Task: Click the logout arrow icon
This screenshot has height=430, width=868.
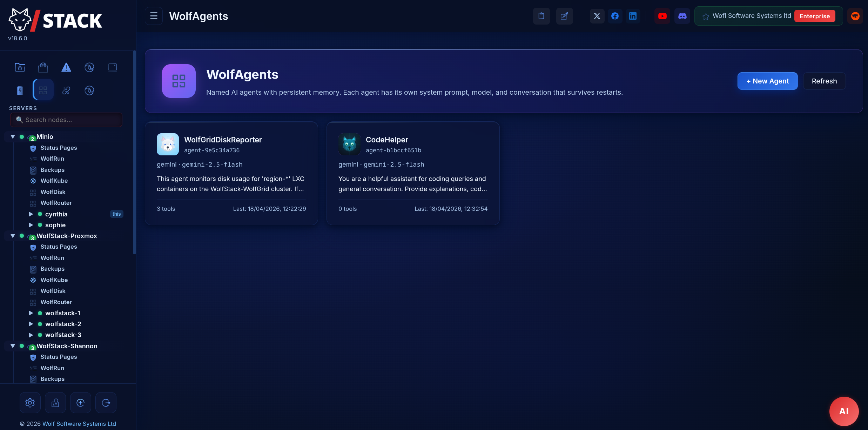Action: pos(106,403)
